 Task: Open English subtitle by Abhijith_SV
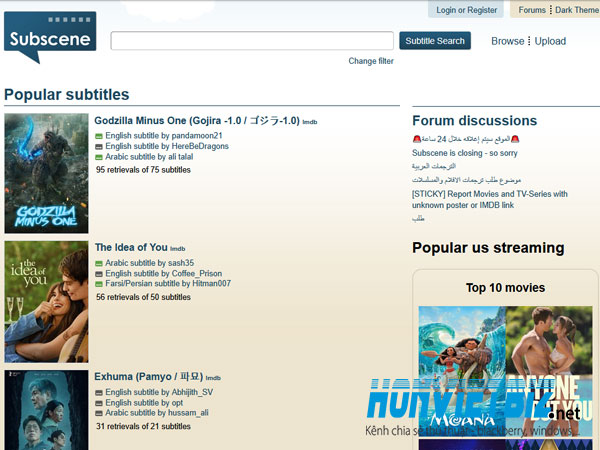159,392
